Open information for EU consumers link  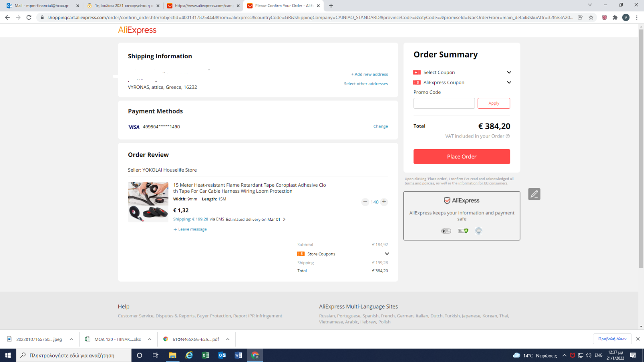[x=483, y=183]
